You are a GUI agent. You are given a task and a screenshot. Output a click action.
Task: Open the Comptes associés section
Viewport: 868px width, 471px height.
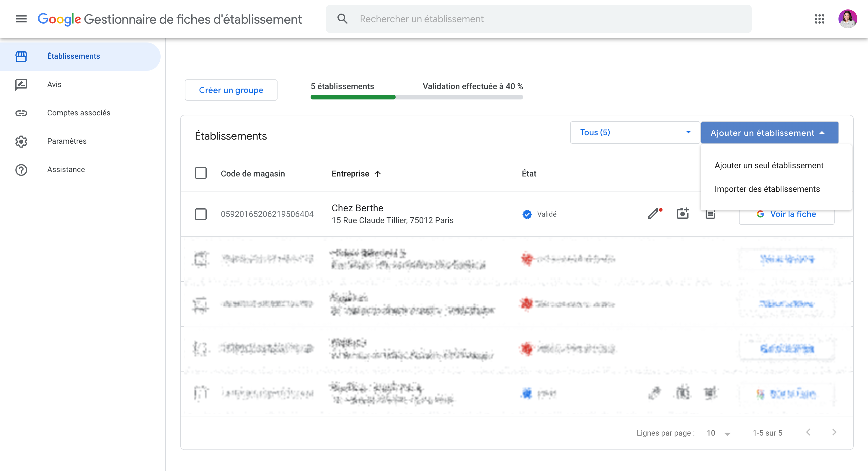tap(80, 113)
